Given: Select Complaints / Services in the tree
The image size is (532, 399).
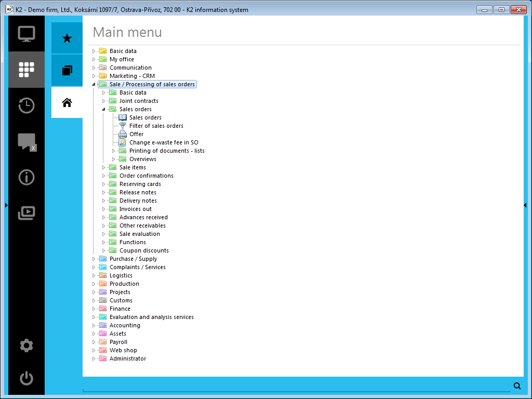Looking at the screenshot, I should click(137, 267).
